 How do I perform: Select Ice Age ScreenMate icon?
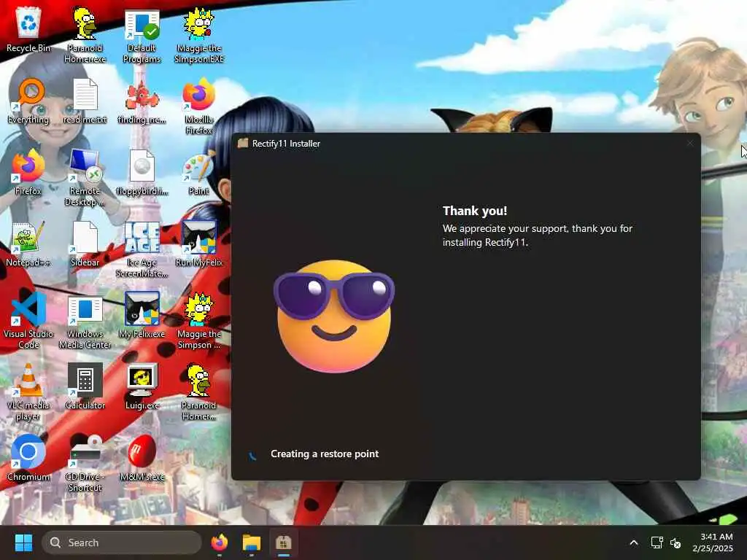(142, 249)
